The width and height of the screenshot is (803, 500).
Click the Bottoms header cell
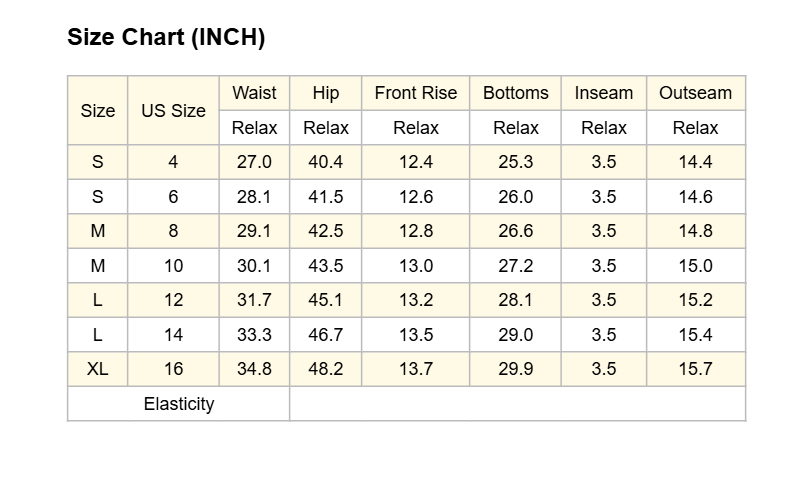(516, 93)
